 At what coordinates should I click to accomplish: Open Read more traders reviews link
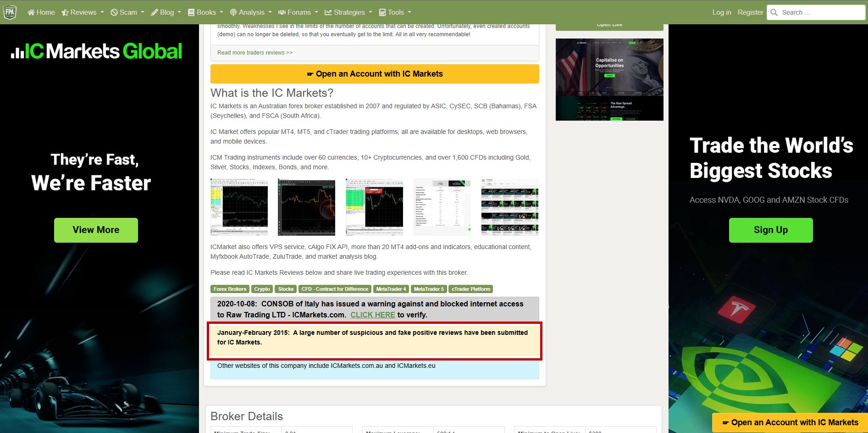[x=254, y=53]
